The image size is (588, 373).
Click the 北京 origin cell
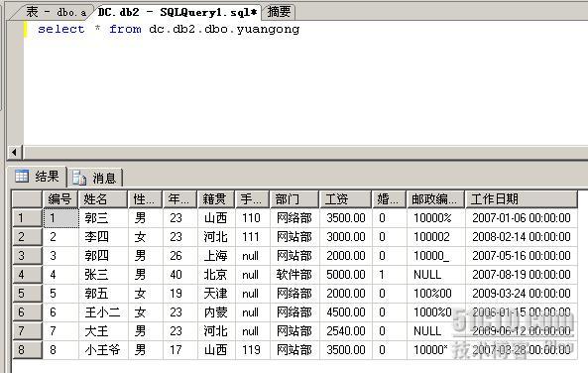(216, 275)
